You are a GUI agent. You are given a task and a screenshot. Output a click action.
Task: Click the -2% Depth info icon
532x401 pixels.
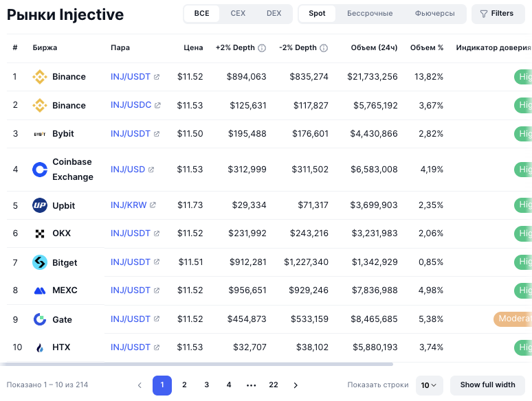click(x=324, y=48)
